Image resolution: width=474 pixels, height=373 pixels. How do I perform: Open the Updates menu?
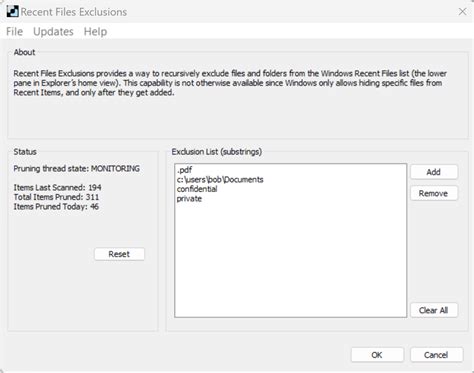[53, 32]
